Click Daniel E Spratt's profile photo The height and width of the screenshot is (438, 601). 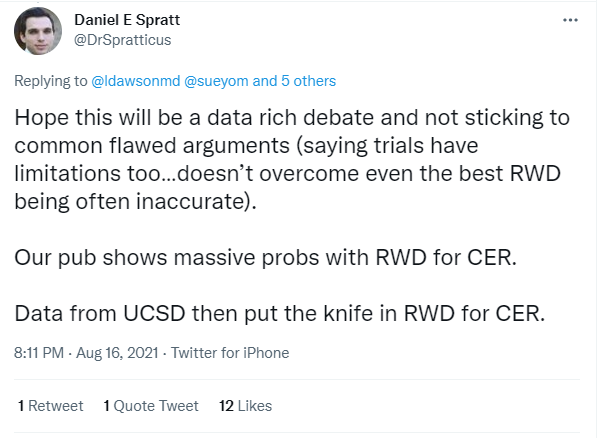click(x=38, y=31)
